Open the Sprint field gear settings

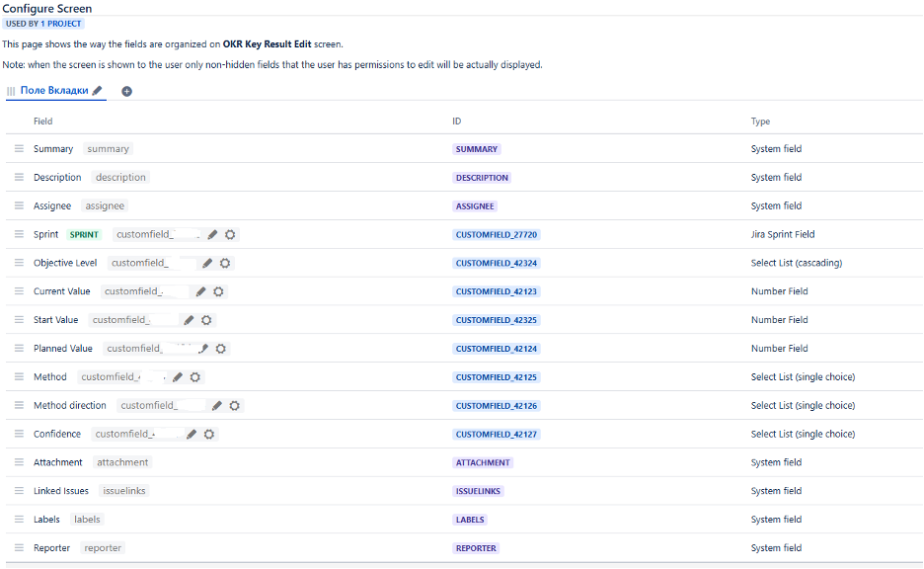coord(230,235)
